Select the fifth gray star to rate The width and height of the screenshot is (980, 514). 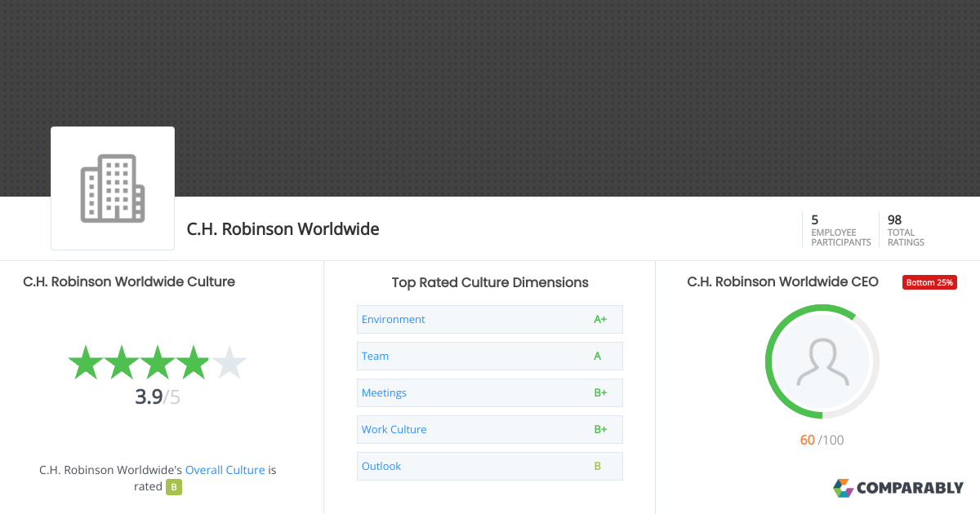(x=229, y=362)
